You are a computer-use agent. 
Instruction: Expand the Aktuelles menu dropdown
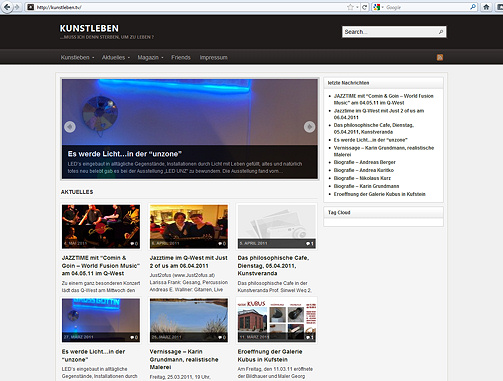tap(116, 57)
